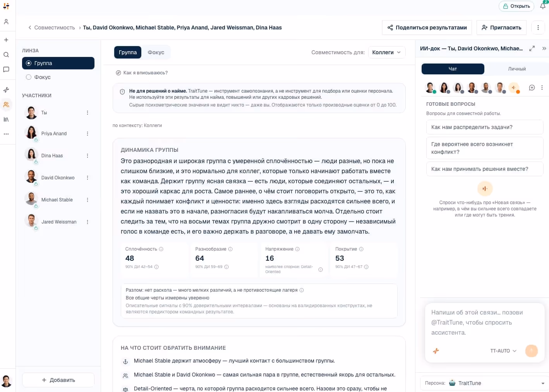
Task: Open options menu for Dina Haas
Action: 87,156
